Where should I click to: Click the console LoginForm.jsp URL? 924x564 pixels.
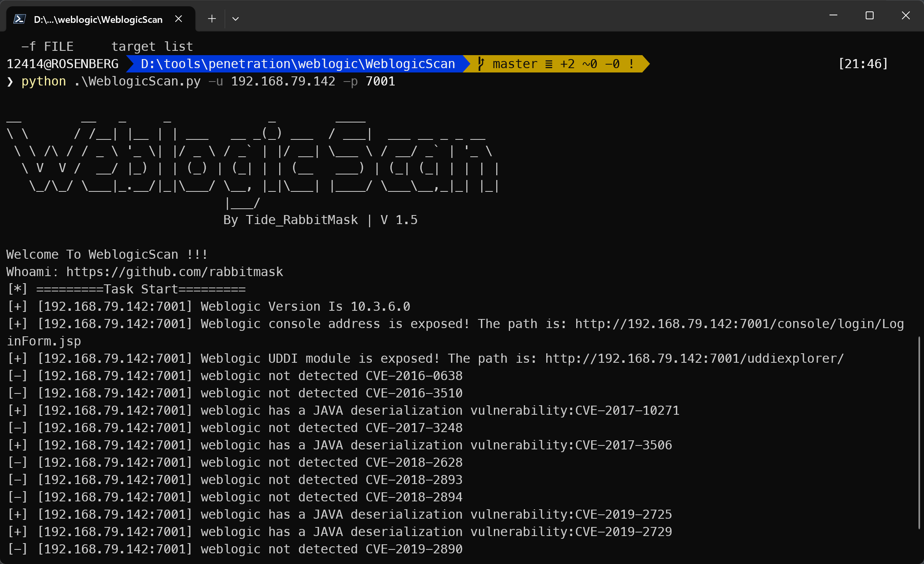coord(739,324)
